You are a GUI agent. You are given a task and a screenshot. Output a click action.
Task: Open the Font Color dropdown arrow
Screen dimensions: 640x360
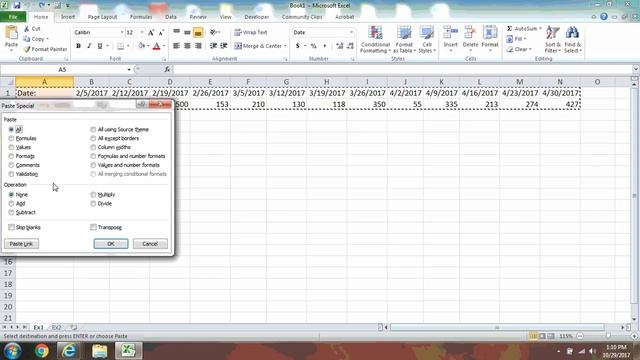(164, 46)
